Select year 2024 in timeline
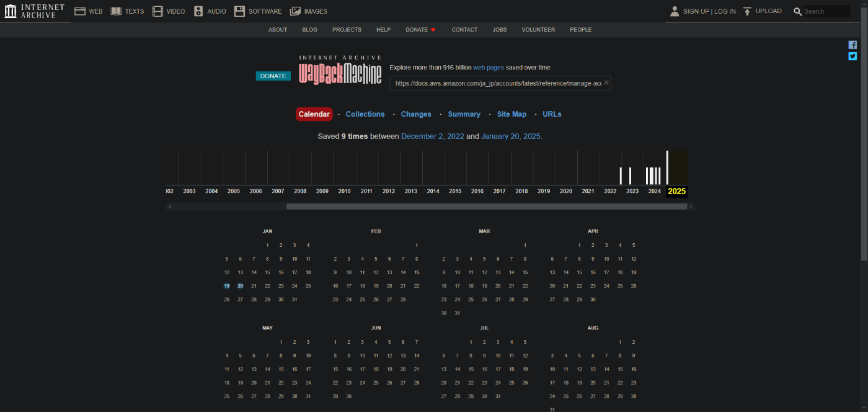This screenshot has width=868, height=412. pyautogui.click(x=655, y=191)
